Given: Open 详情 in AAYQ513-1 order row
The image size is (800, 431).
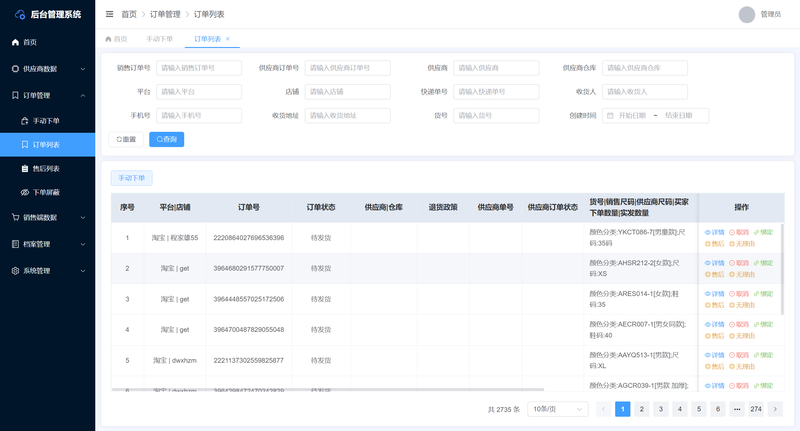Looking at the screenshot, I should [x=714, y=355].
